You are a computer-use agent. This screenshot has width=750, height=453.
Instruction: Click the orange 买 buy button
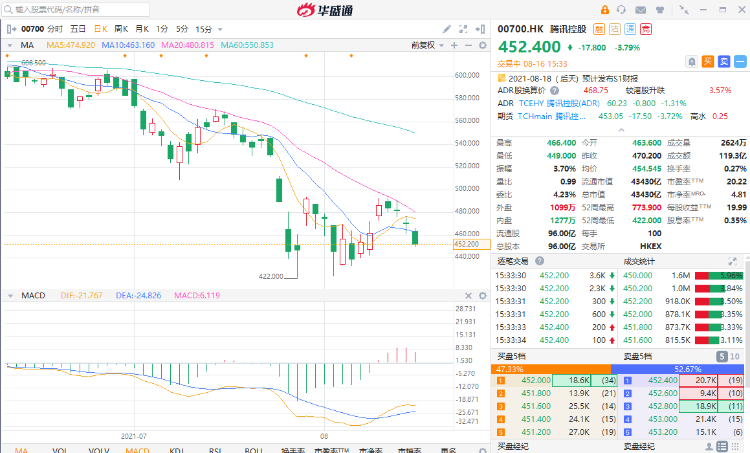(708, 61)
